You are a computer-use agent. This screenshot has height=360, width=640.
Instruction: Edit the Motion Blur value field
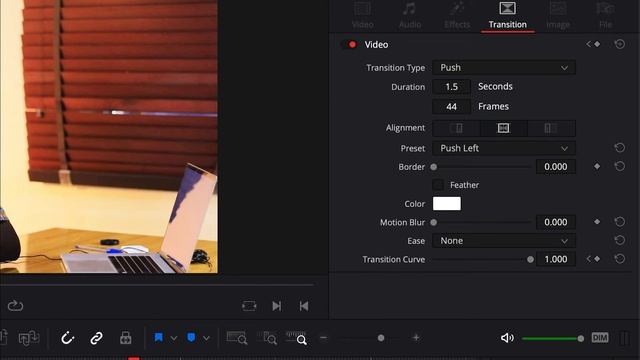coord(556,222)
